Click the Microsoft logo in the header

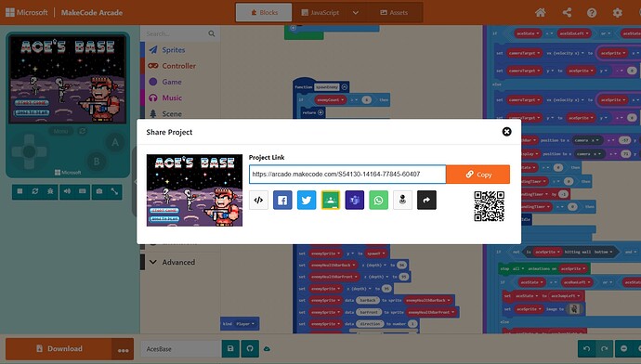tap(27, 13)
